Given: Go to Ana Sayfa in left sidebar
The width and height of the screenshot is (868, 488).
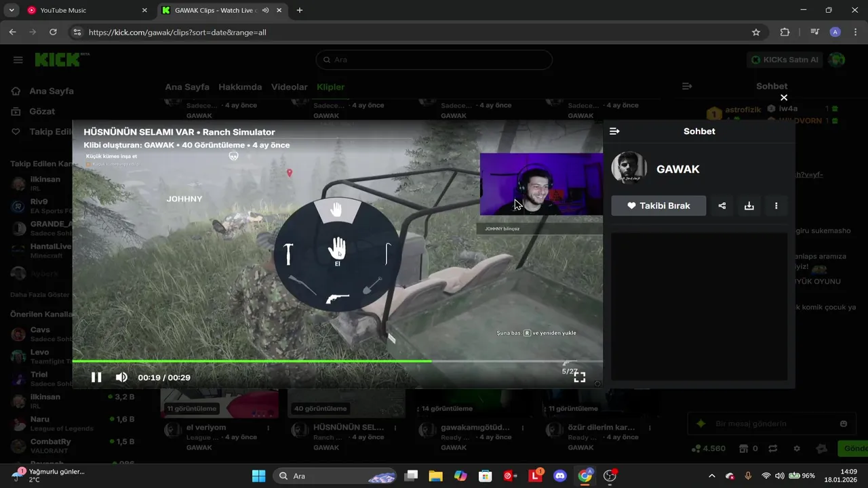Looking at the screenshot, I should click(43, 91).
